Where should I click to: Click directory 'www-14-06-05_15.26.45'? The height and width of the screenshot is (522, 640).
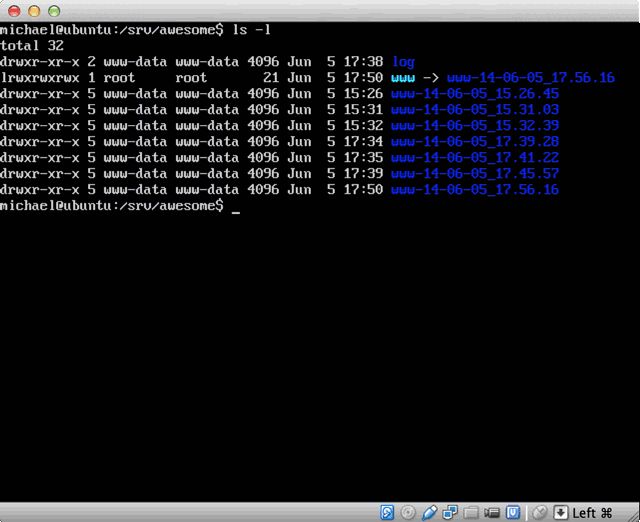[475, 94]
